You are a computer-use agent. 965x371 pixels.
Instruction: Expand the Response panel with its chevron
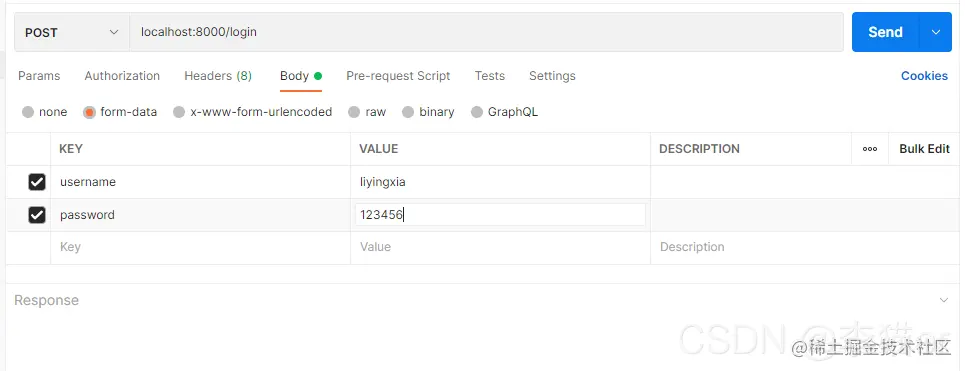point(943,300)
